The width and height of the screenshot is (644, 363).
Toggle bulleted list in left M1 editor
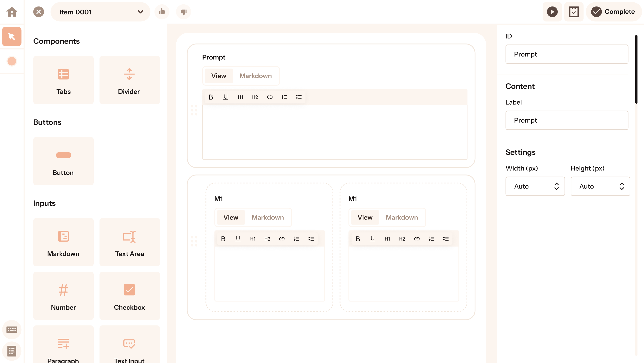pyautogui.click(x=311, y=239)
